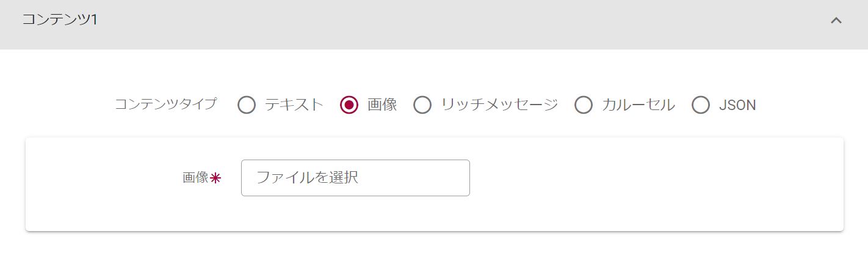
Task: Click the ファイルを選択 placeholder text
Action: [x=306, y=178]
